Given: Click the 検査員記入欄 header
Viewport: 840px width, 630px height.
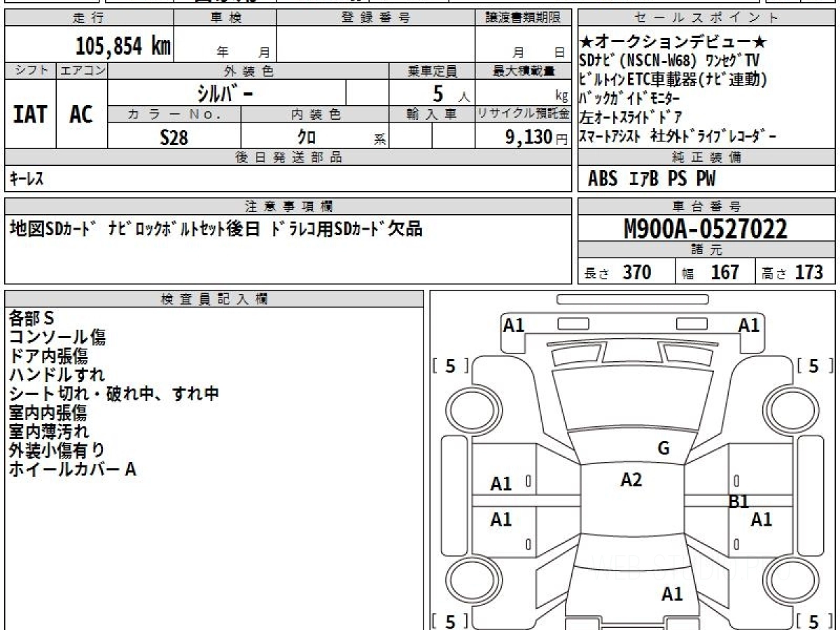Looking at the screenshot, I should pyautogui.click(x=214, y=299).
